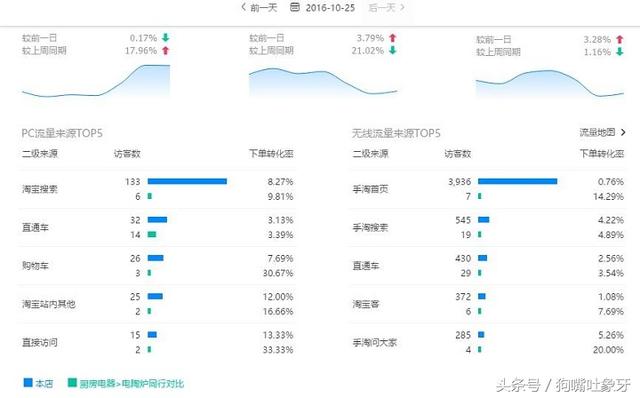Click the 访客数 column header in wireless table
The image size is (640, 398).
tap(458, 153)
